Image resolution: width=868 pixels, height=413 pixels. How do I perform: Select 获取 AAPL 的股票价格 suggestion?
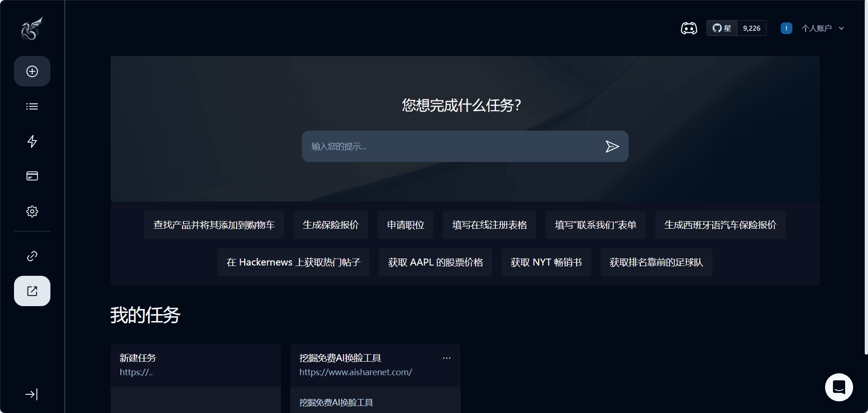(435, 262)
